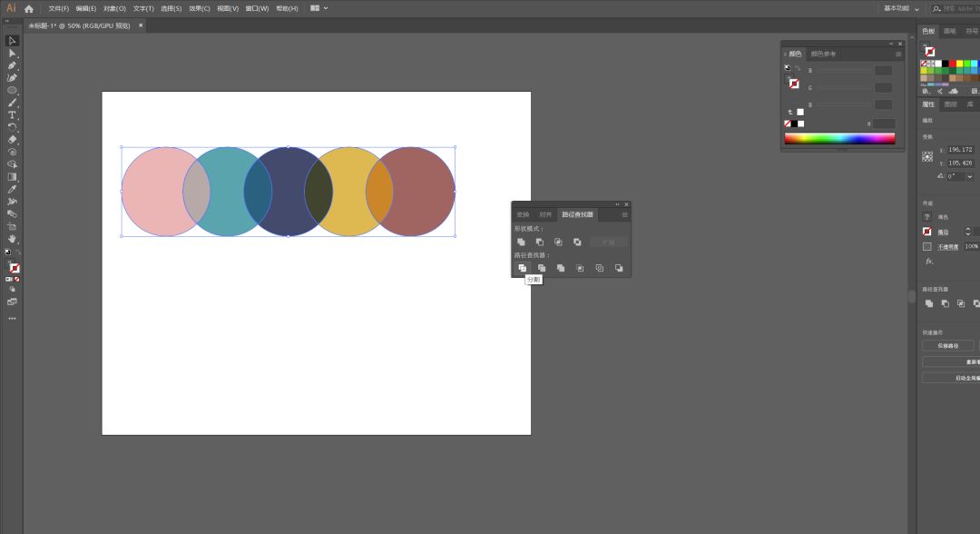The width and height of the screenshot is (980, 534).
Task: Click the Minus Back pathfinder icon
Action: (619, 268)
